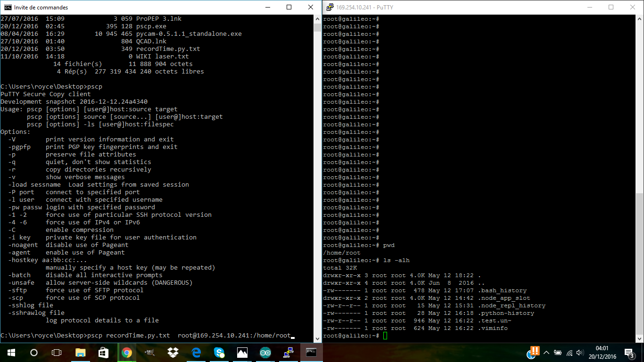Click the volume speaker tray icon

point(580,353)
